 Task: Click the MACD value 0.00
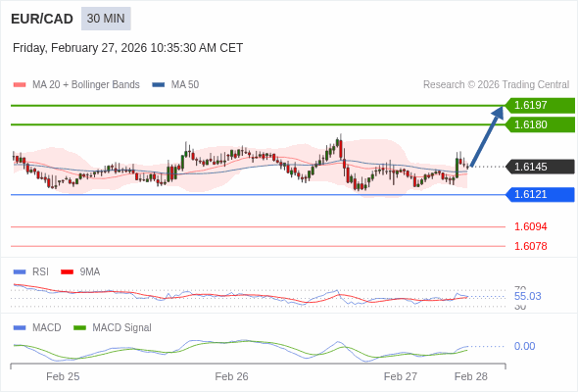click(x=524, y=346)
